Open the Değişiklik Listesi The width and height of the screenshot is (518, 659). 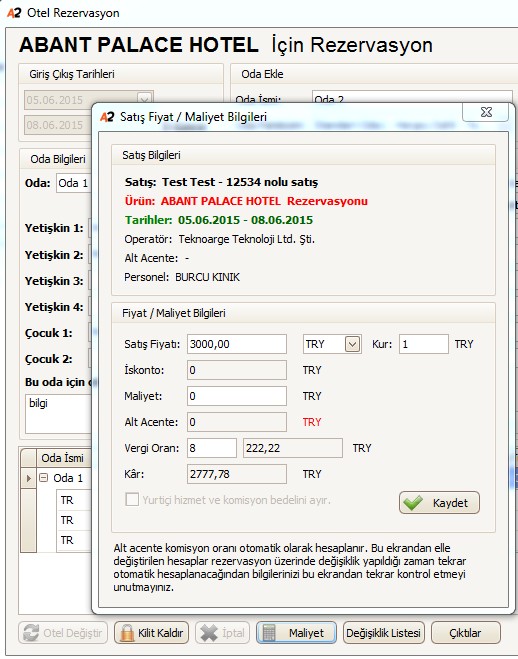[x=384, y=633]
